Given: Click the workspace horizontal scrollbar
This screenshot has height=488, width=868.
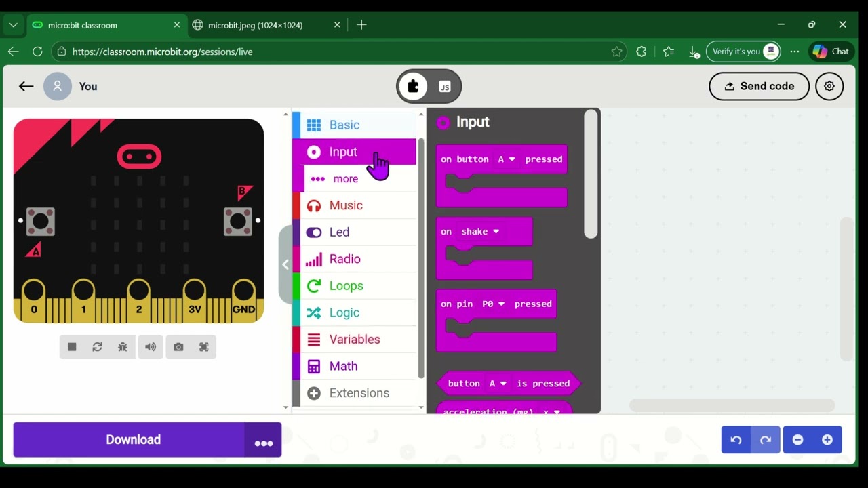Looking at the screenshot, I should tap(732, 405).
